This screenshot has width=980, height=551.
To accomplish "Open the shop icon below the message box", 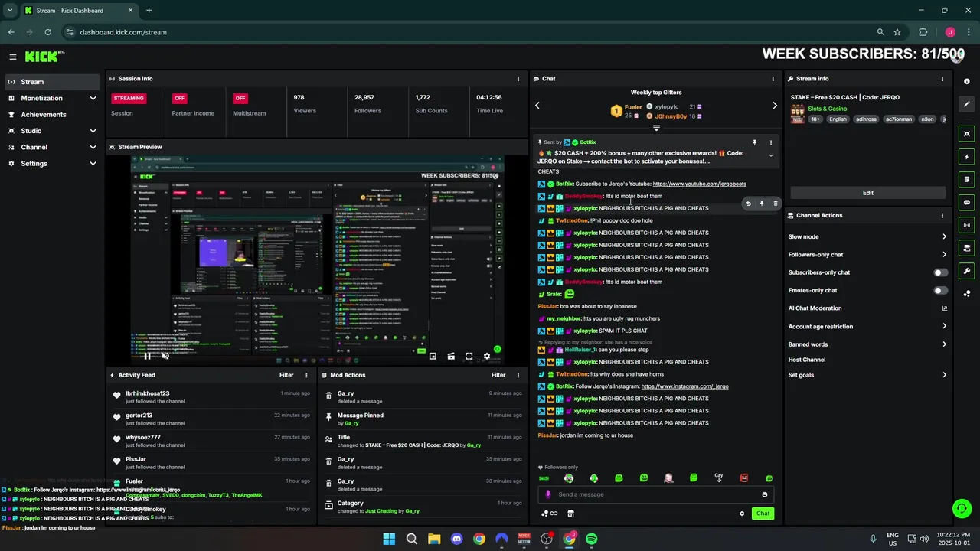I will click(x=570, y=514).
